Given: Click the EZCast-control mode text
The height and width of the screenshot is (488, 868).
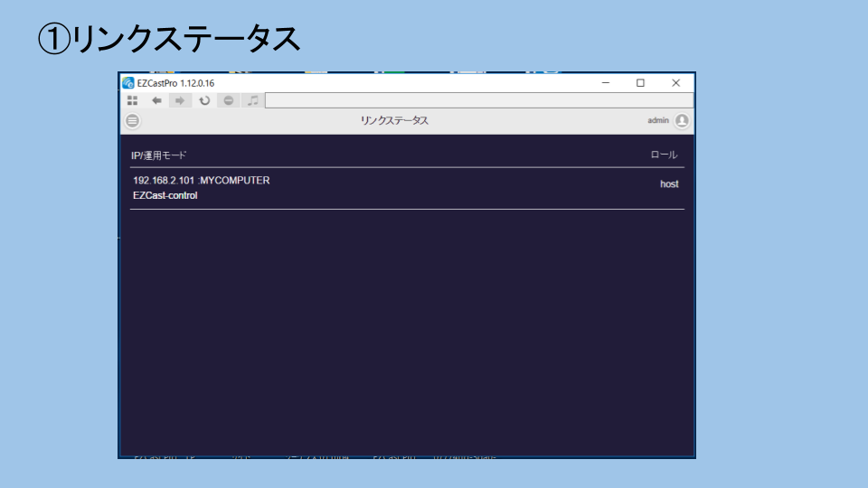Looking at the screenshot, I should pyautogui.click(x=165, y=195).
